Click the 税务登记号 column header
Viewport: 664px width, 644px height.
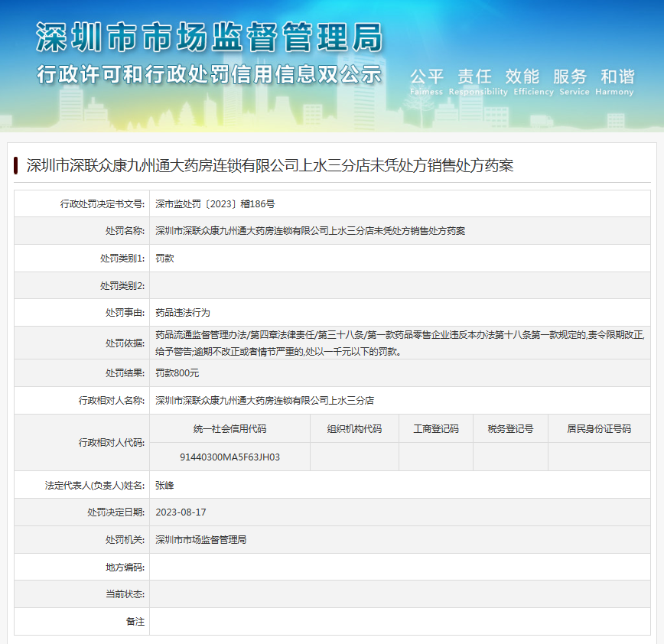click(510, 429)
